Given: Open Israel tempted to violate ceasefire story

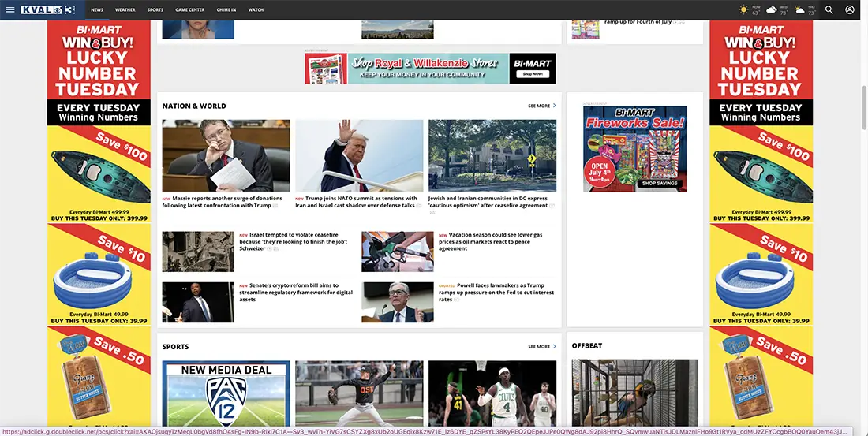Looking at the screenshot, I should click(294, 242).
